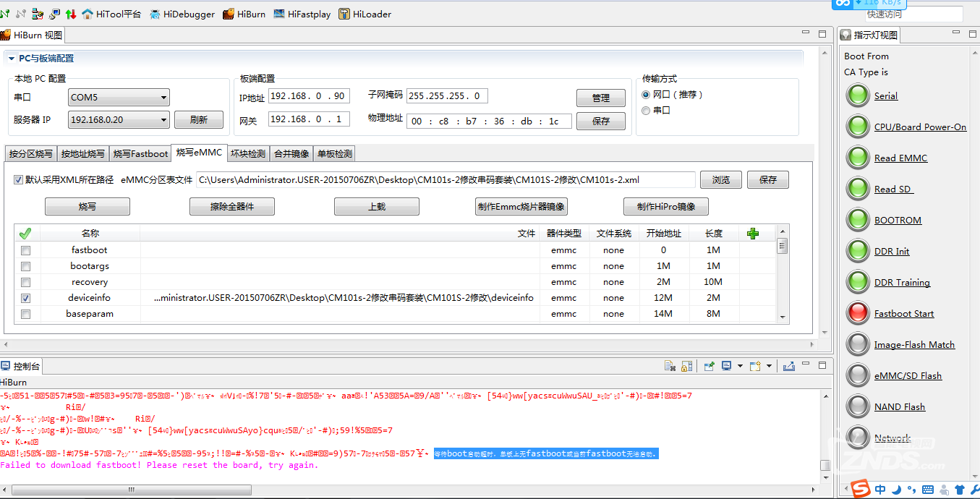
Task: Check the fastboot partition checkbox
Action: (x=26, y=250)
